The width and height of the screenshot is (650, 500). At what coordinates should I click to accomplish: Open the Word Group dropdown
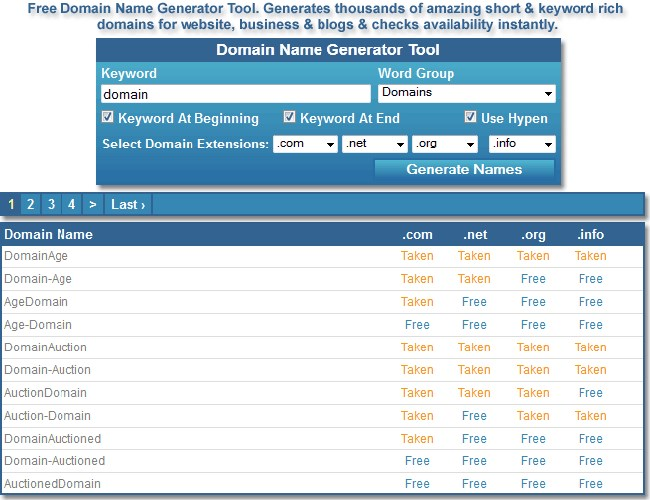pyautogui.click(x=467, y=93)
